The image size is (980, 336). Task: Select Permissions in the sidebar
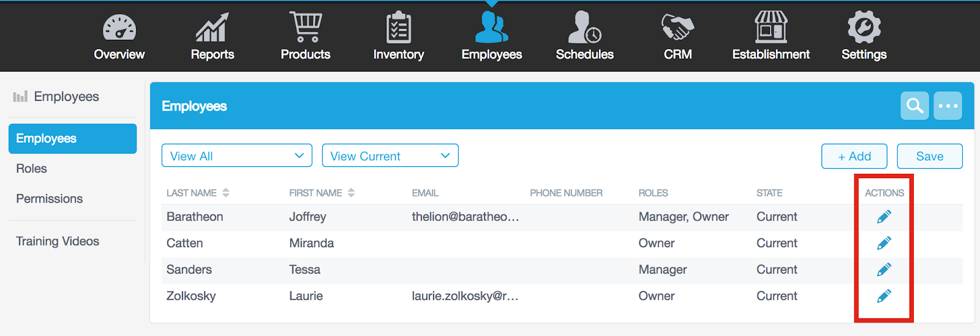[x=49, y=198]
